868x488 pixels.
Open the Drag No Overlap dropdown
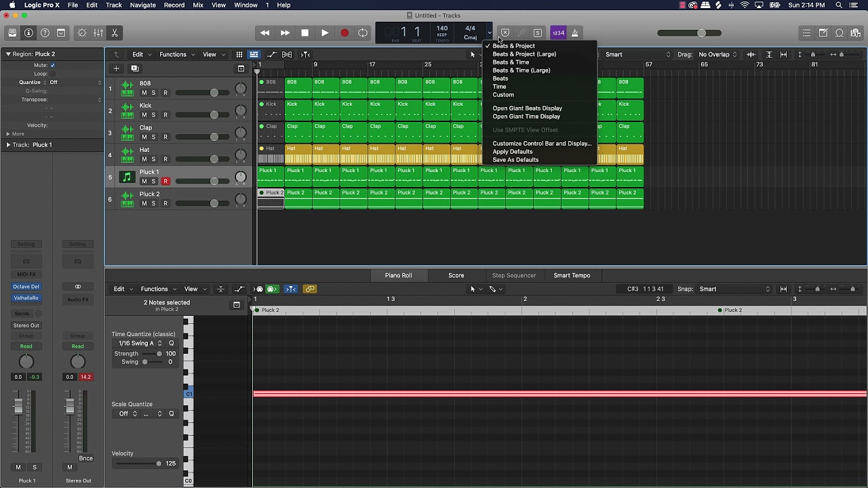pos(717,54)
